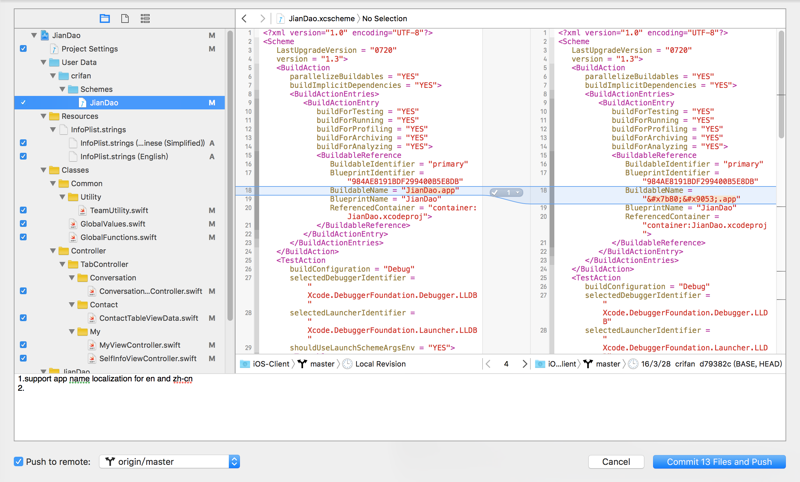Uncheck MyViewController.swift
The height and width of the screenshot is (482, 800).
coord(23,345)
